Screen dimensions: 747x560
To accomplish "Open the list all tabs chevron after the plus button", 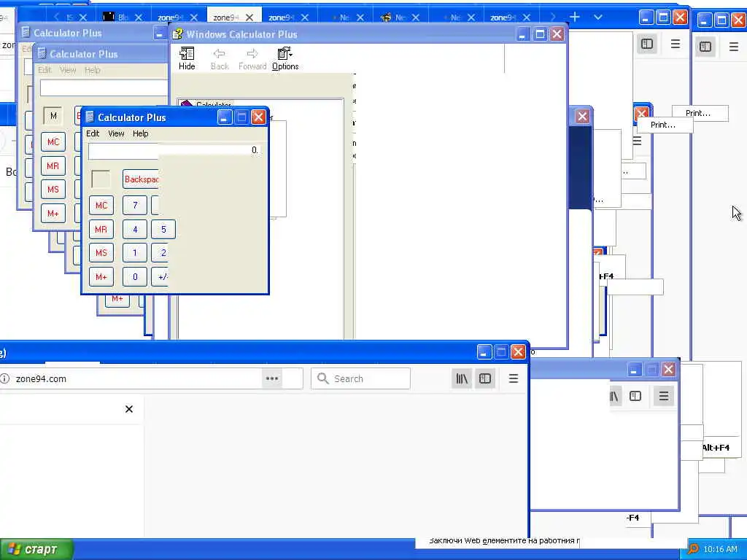I will [x=598, y=17].
